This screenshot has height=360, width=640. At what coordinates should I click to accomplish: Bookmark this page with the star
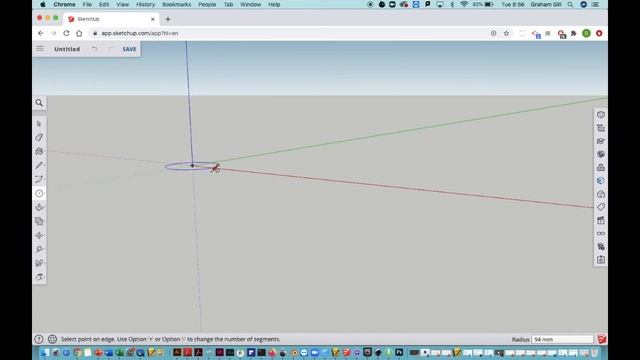[507, 33]
